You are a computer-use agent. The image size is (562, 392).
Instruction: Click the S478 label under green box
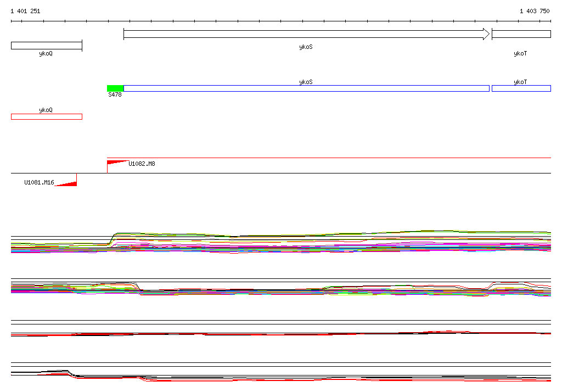pyautogui.click(x=115, y=94)
